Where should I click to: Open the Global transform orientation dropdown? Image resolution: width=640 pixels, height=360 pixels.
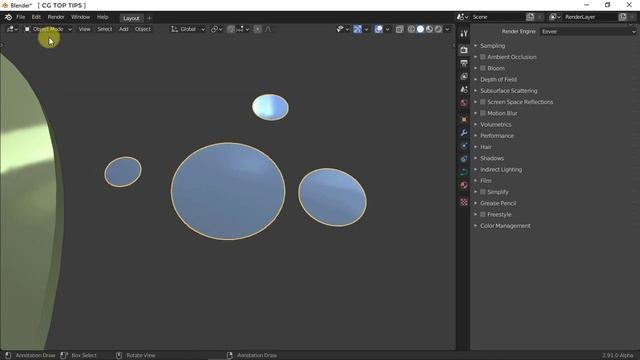tap(188, 29)
